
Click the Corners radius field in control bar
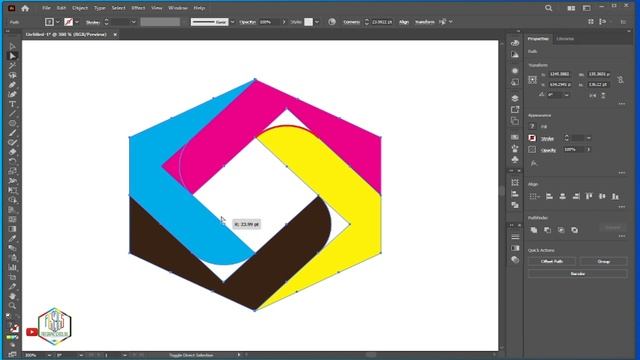click(382, 22)
